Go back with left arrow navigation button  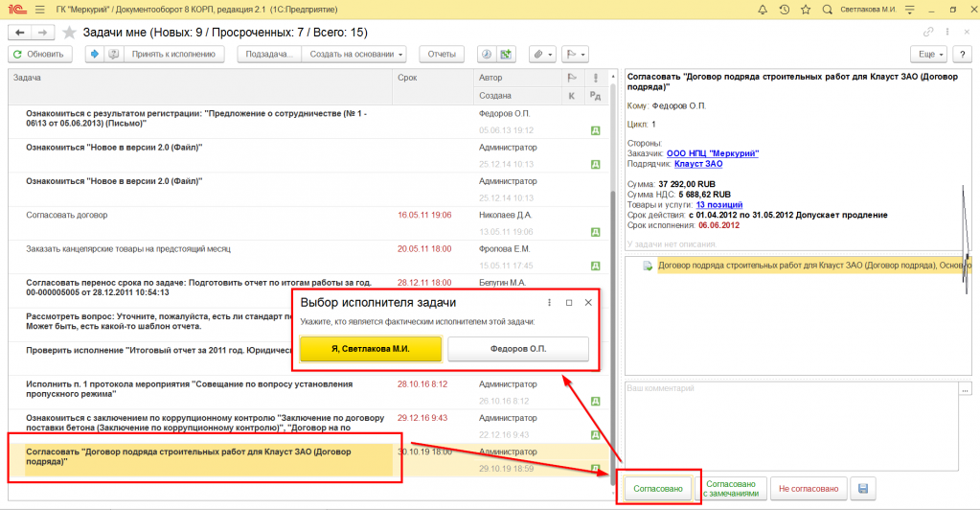20,33
